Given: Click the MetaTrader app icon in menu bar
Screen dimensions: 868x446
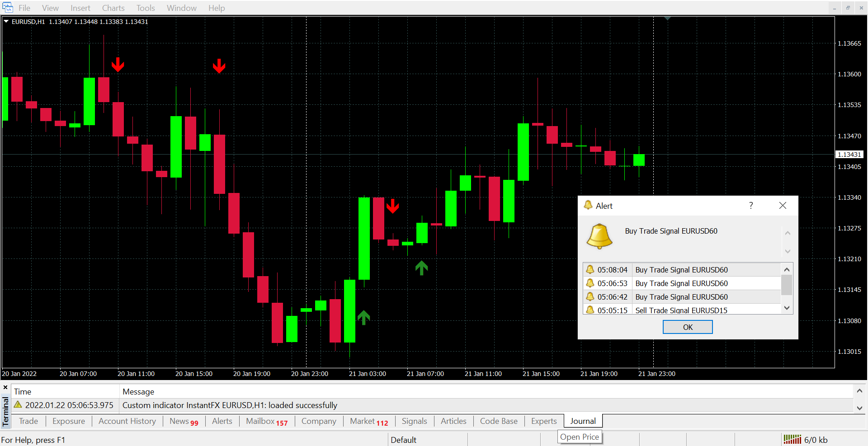Looking at the screenshot, I should [8, 8].
